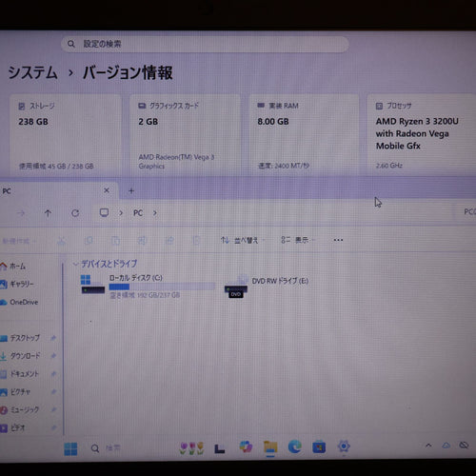Show hidden system tray icons
The height and width of the screenshot is (476, 476).
pos(428,446)
